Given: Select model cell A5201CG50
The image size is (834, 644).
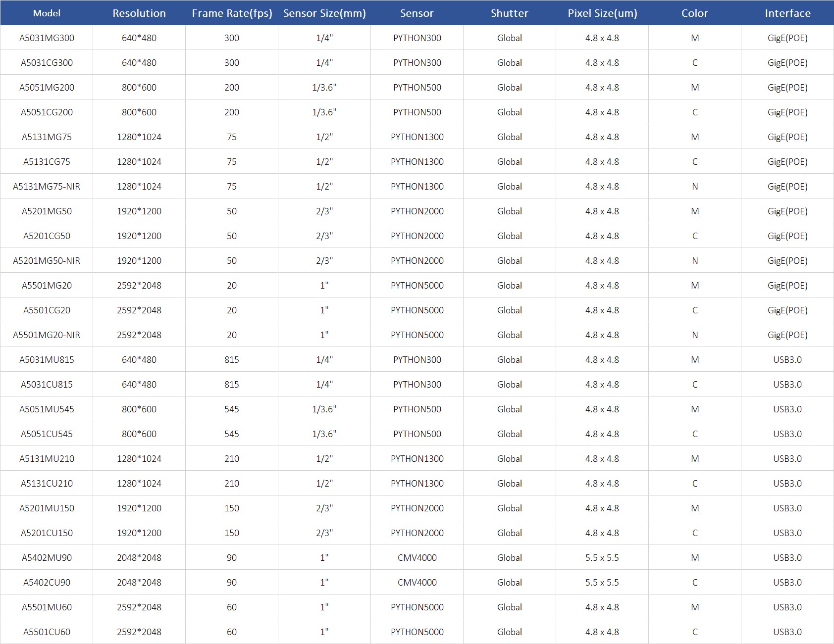Looking at the screenshot, I should tap(47, 236).
